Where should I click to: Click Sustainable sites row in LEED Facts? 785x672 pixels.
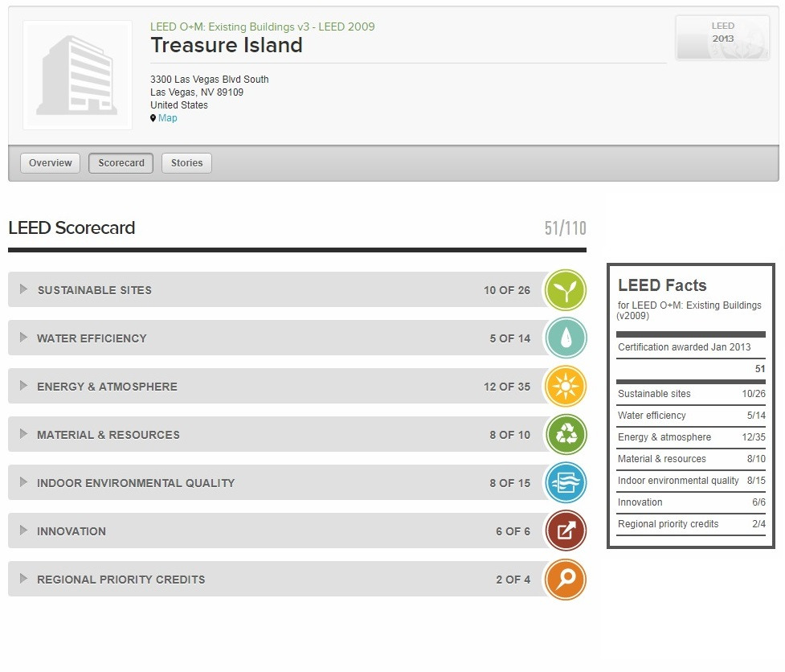691,394
